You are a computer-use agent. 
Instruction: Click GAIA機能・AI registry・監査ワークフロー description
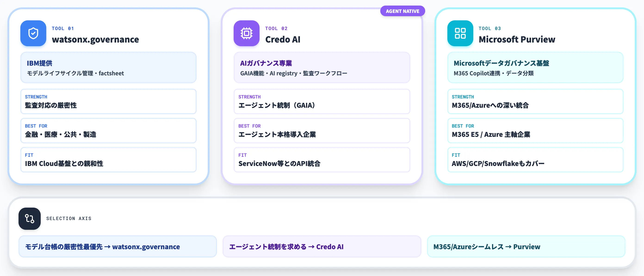[294, 73]
